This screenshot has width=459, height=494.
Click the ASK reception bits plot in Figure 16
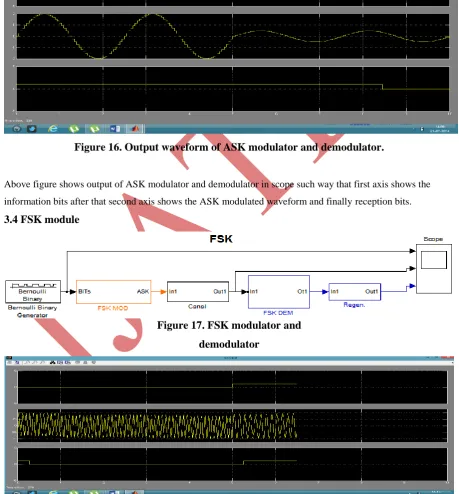(x=233, y=89)
